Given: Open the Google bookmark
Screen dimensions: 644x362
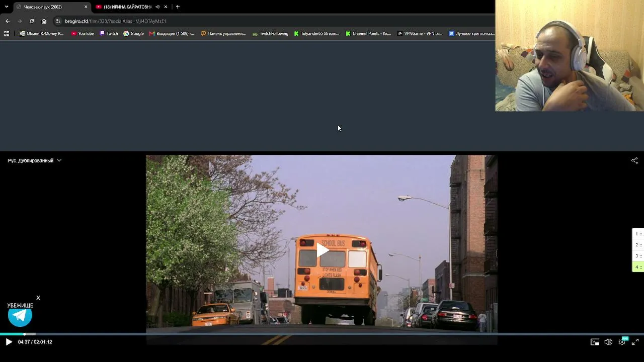Looking at the screenshot, I should (x=133, y=34).
